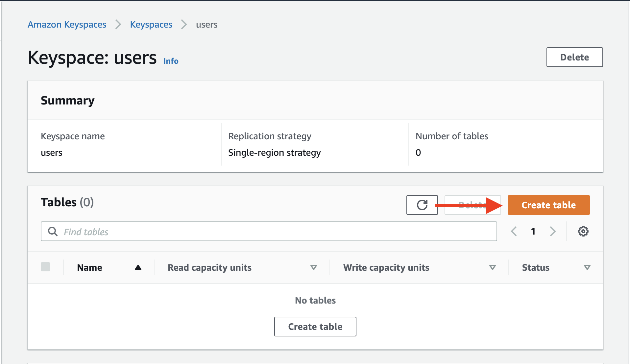
Task: Go to next page of tables
Action: tap(553, 231)
